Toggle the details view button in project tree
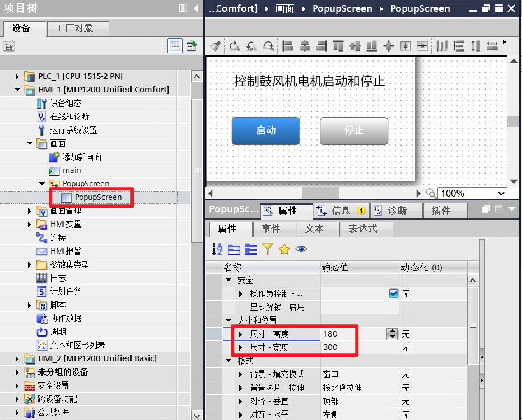This screenshot has height=420, width=522. (175, 46)
